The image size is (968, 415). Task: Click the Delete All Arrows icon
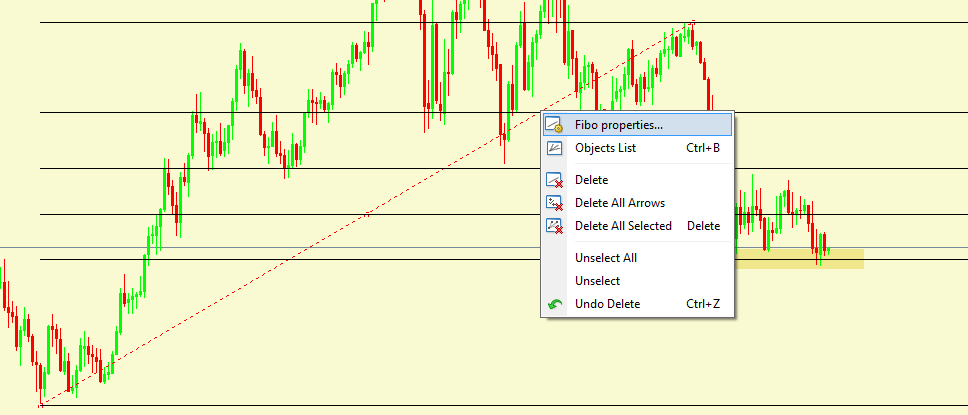[x=555, y=203]
